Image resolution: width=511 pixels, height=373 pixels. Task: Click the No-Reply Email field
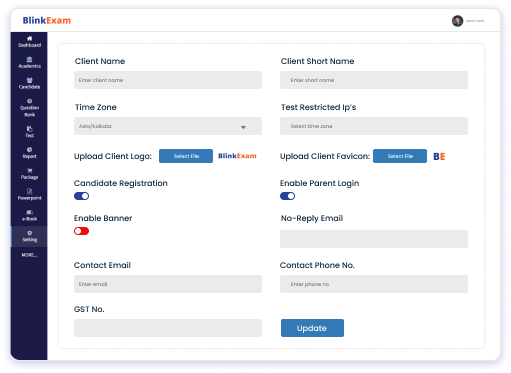(374, 239)
